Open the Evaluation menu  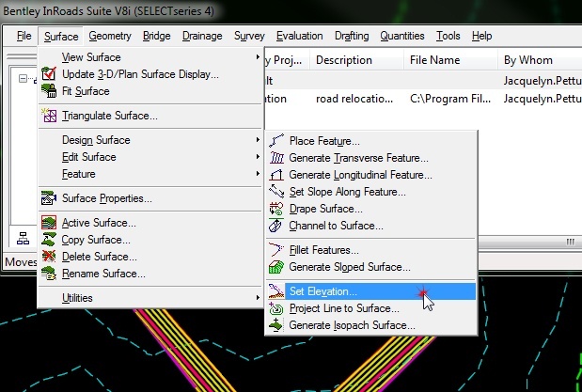tap(300, 36)
